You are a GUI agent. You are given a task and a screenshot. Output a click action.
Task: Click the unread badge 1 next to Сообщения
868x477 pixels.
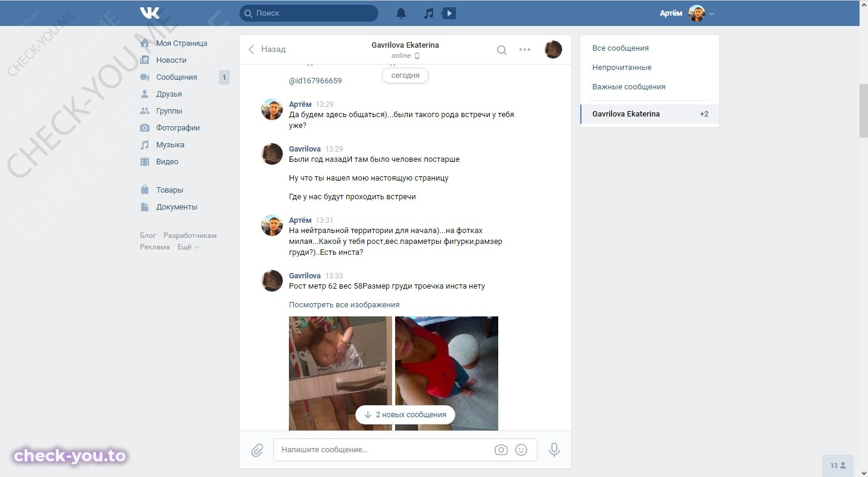click(224, 77)
